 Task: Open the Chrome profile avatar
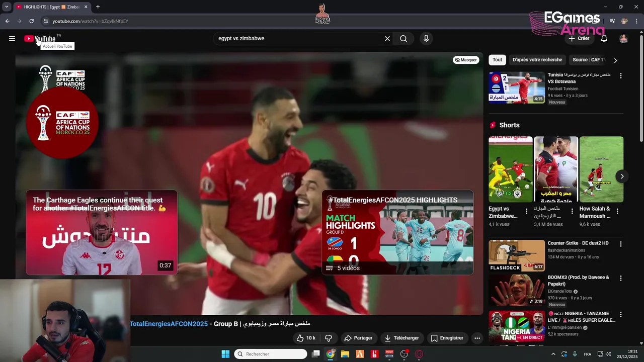(624, 21)
